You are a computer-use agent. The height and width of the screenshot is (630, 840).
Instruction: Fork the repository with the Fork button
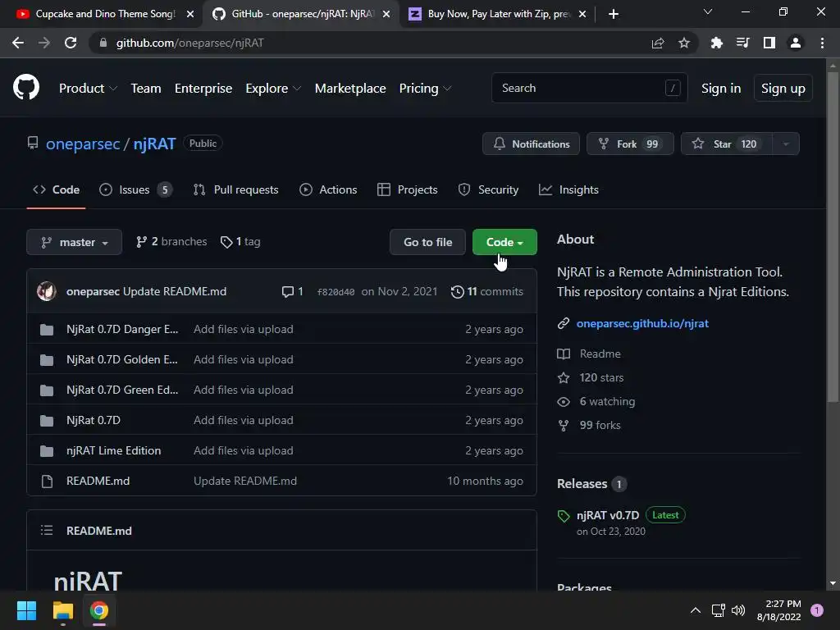[630, 144]
